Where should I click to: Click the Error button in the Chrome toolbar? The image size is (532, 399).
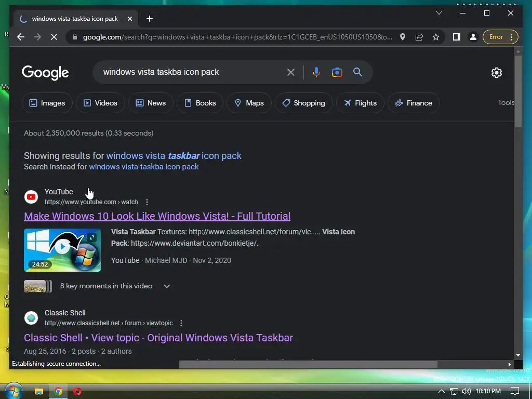click(500, 37)
